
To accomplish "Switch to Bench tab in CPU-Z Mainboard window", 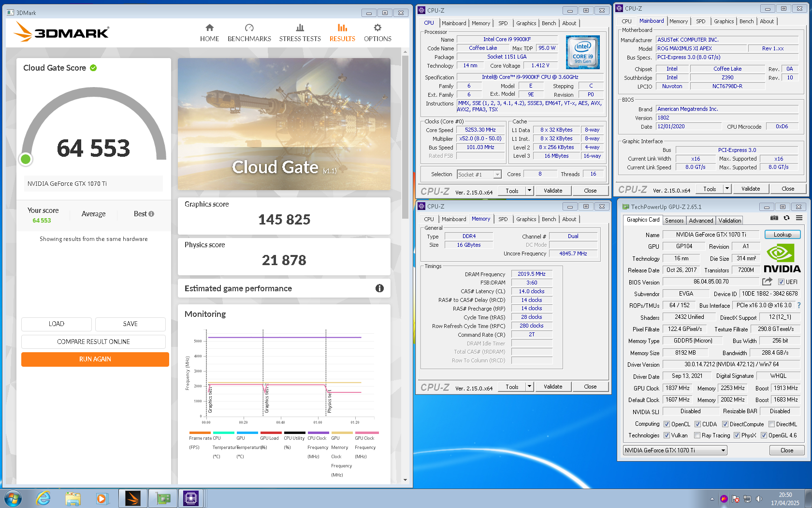I will (x=746, y=21).
